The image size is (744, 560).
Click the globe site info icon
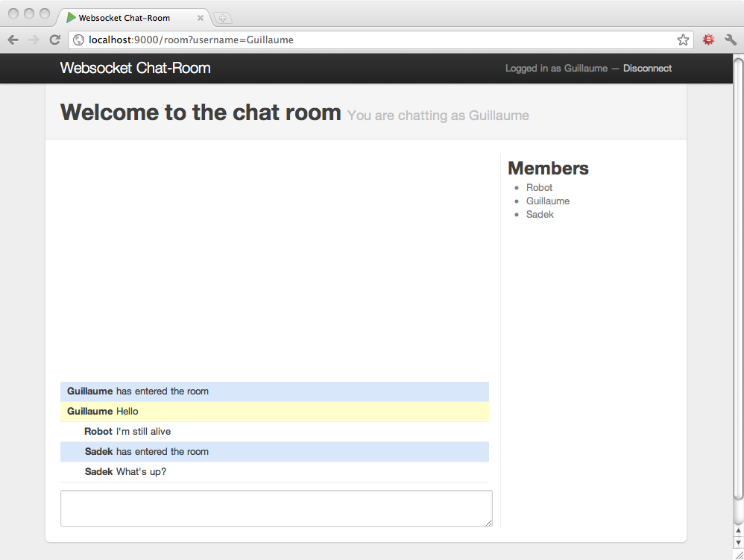79,40
